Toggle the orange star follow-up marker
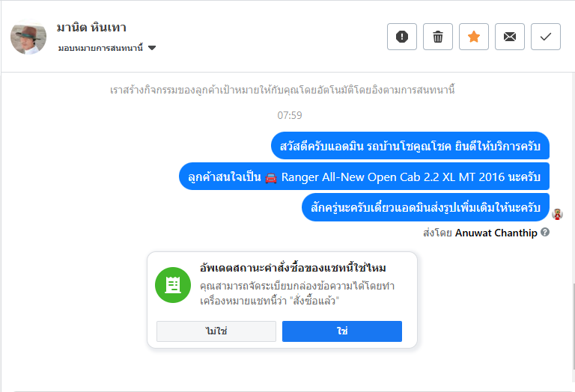 474,37
